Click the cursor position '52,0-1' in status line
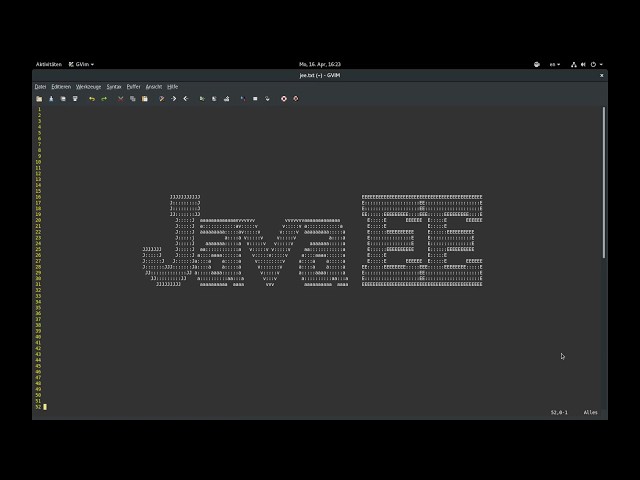 (559, 413)
